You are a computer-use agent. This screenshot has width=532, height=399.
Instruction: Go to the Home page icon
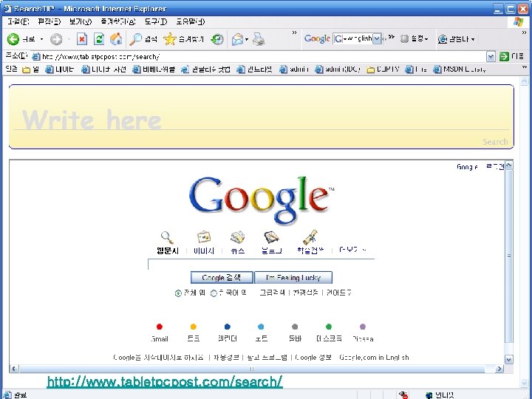tap(116, 39)
